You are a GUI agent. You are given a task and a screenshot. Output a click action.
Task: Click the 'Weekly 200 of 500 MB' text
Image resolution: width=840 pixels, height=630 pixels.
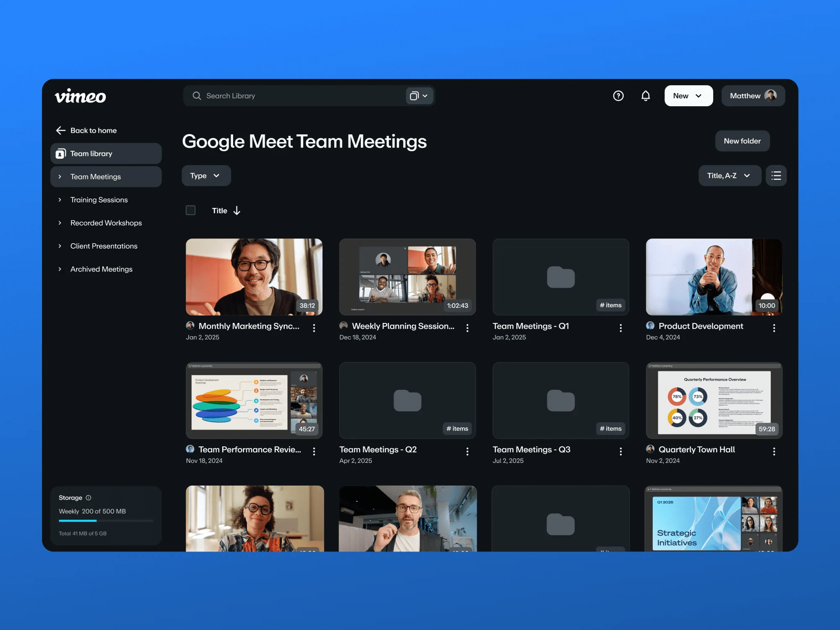pyautogui.click(x=92, y=511)
